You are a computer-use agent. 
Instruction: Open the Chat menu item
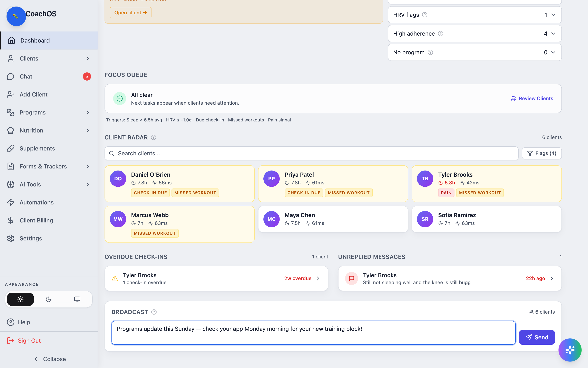(x=49, y=76)
